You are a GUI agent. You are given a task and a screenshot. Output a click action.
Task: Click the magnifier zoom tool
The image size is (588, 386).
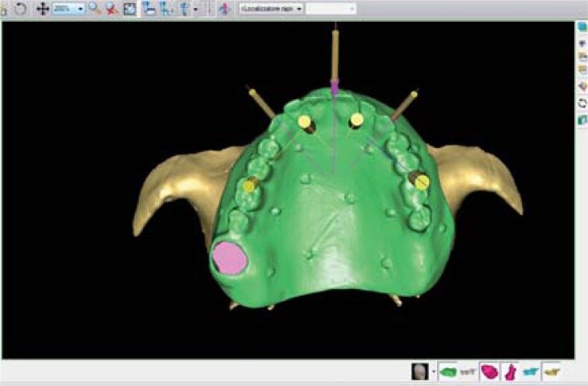[x=94, y=8]
